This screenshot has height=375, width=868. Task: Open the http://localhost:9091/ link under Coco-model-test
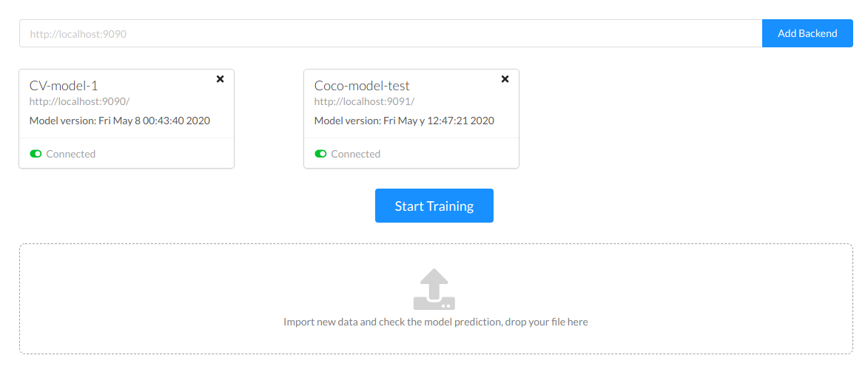pos(364,101)
